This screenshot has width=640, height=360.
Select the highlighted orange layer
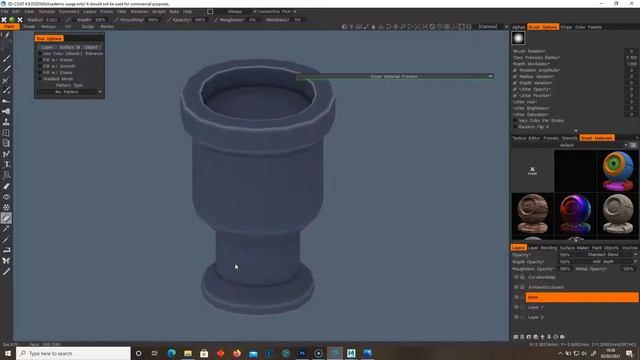coord(582,297)
